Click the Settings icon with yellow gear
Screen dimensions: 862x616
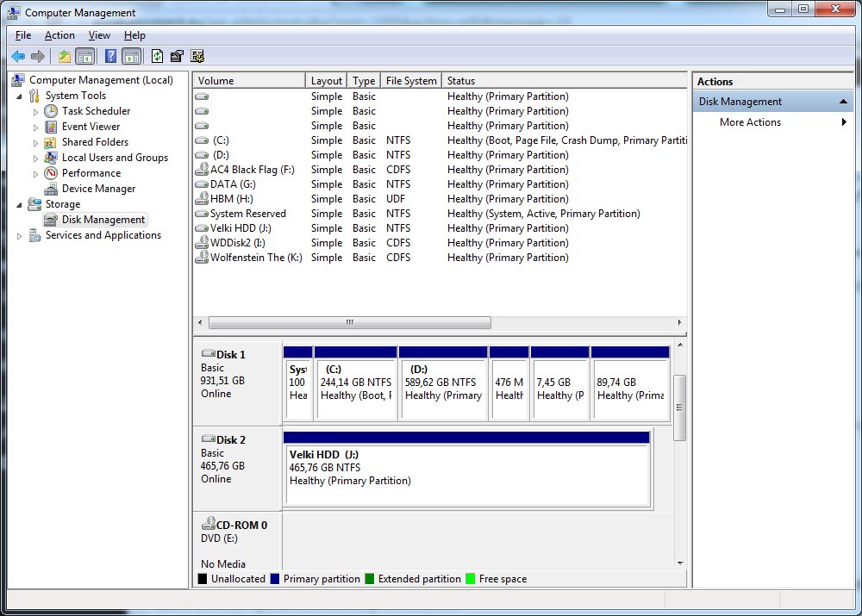197,57
